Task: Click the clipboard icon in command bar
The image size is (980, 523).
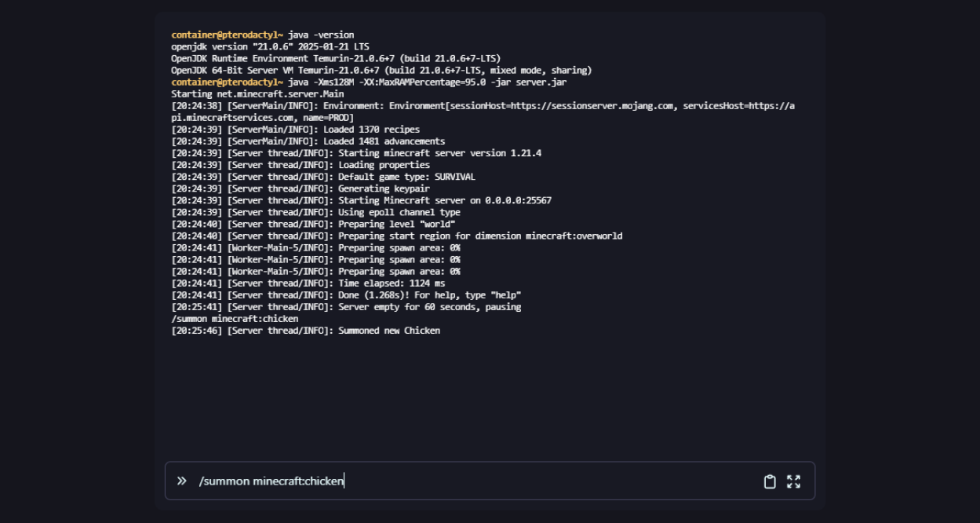Action: [x=770, y=481]
